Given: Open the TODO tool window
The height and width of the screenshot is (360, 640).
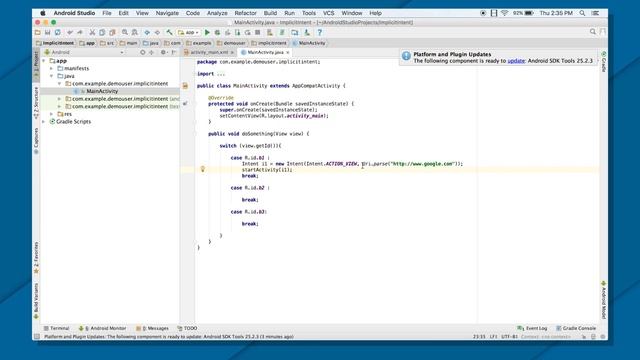Looking at the screenshot, I should point(187,328).
